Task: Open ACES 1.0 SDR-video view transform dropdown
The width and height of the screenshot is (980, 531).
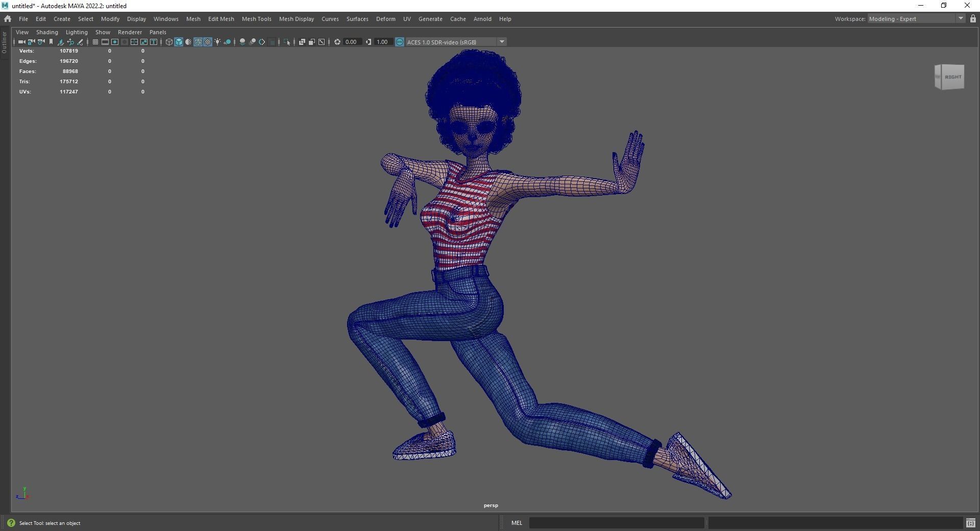Action: (502, 42)
